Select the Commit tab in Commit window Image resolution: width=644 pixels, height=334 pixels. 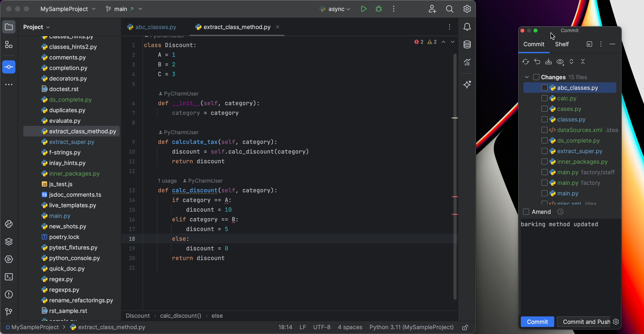(x=534, y=44)
